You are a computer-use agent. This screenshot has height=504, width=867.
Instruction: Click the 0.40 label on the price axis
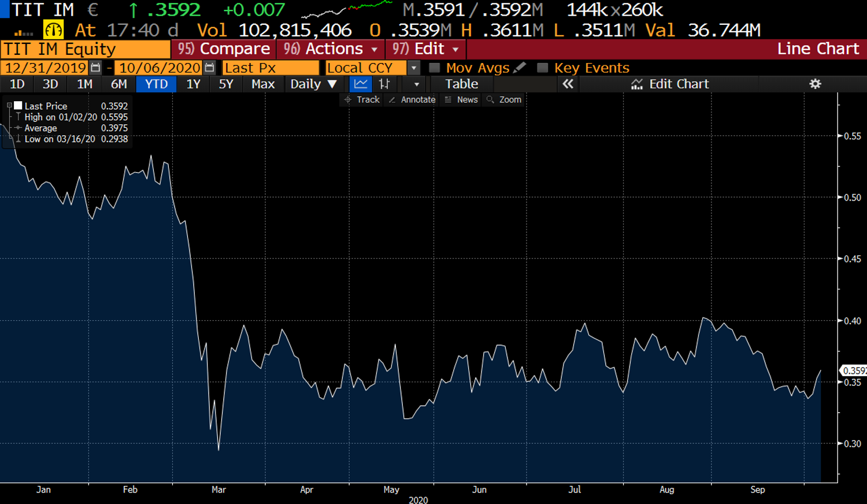(x=853, y=321)
